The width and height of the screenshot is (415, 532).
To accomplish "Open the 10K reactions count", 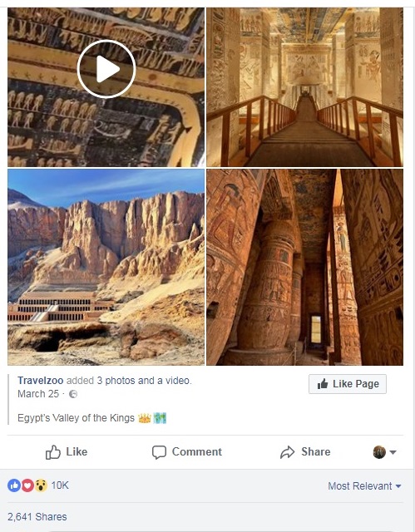I will (x=60, y=485).
